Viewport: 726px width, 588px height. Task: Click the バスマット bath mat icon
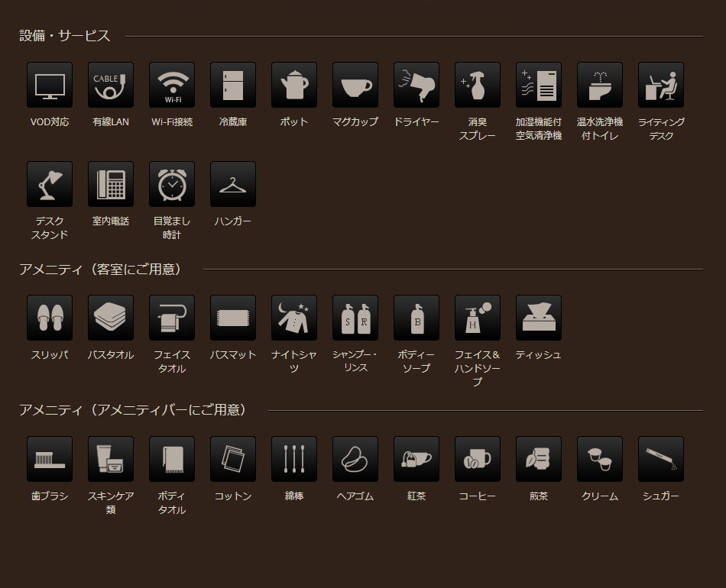click(233, 318)
